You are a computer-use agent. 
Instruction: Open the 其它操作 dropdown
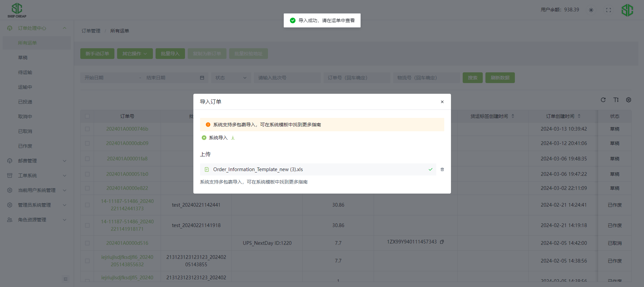point(134,54)
